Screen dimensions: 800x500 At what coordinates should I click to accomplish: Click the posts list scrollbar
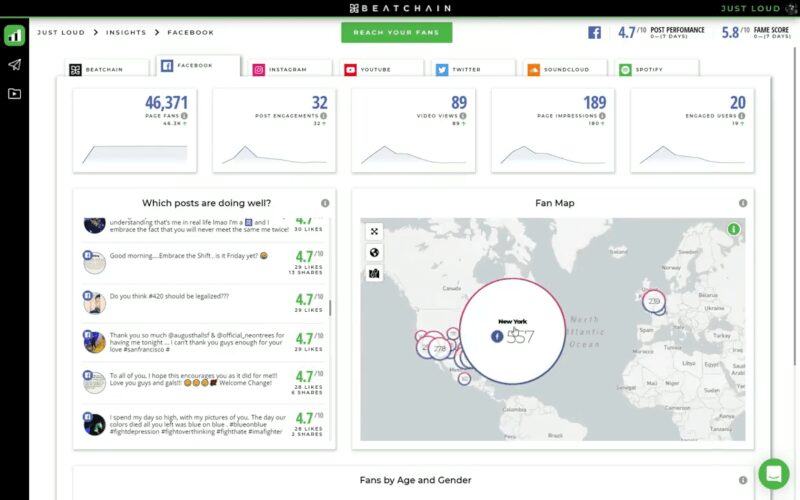point(330,308)
